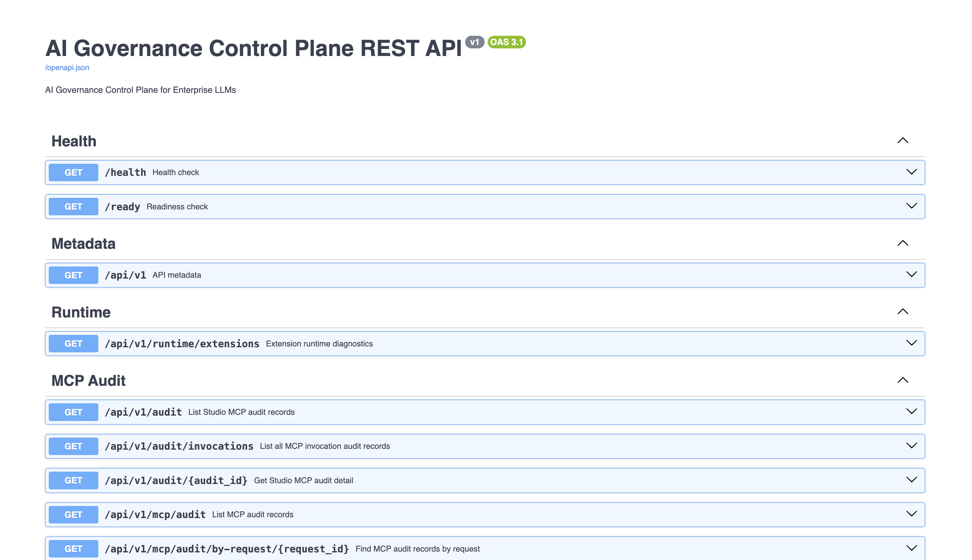Open the MCP Audit section heading
Screen dimensions: 972x560
coord(88,380)
